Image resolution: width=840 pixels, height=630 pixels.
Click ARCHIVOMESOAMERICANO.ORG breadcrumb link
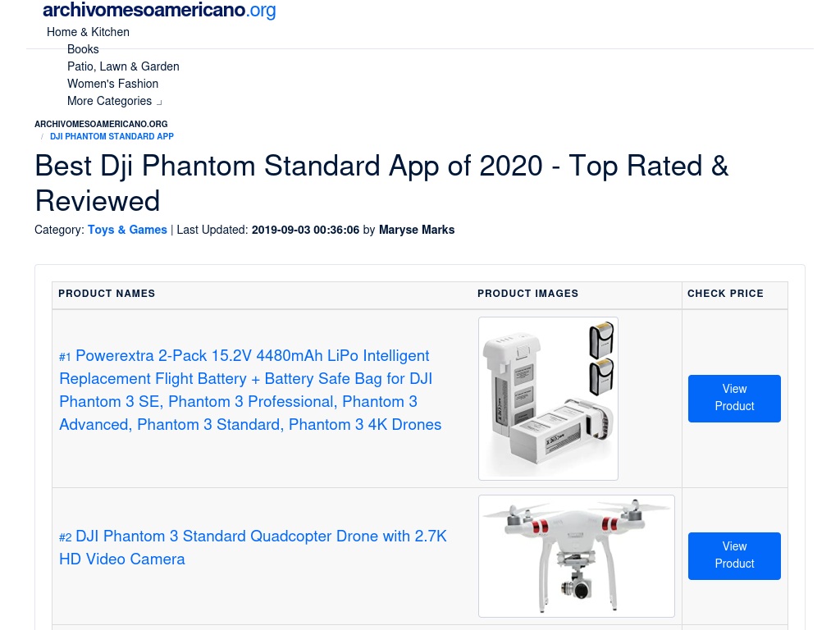pos(101,124)
